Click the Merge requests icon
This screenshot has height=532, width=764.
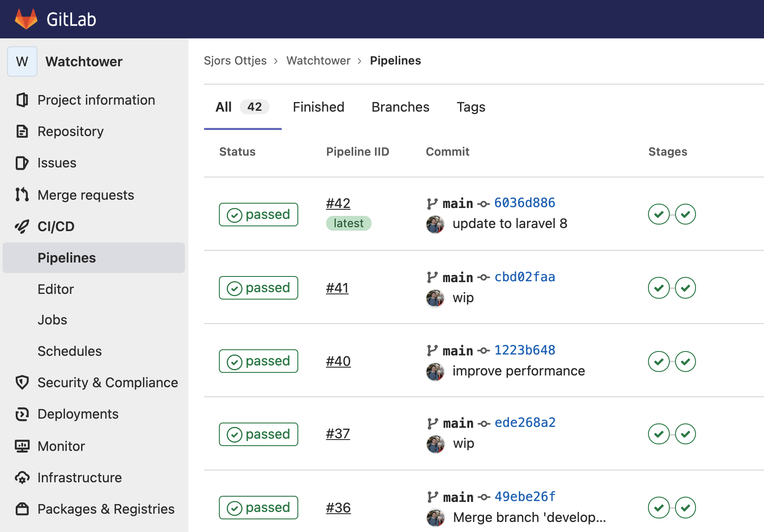point(22,194)
